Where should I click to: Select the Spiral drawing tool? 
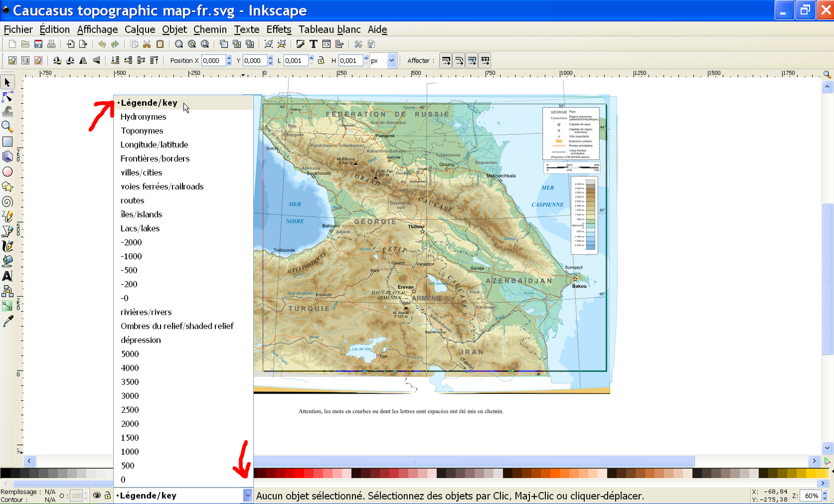pyautogui.click(x=7, y=202)
